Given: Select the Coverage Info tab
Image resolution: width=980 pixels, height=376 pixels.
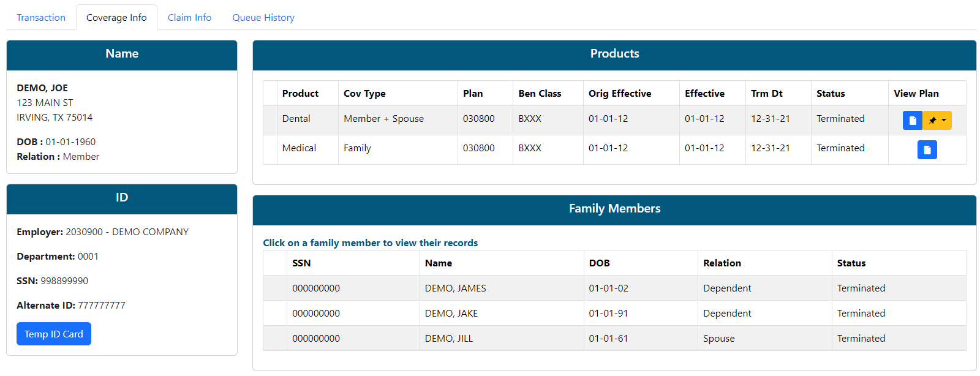Looking at the screenshot, I should coord(116,18).
